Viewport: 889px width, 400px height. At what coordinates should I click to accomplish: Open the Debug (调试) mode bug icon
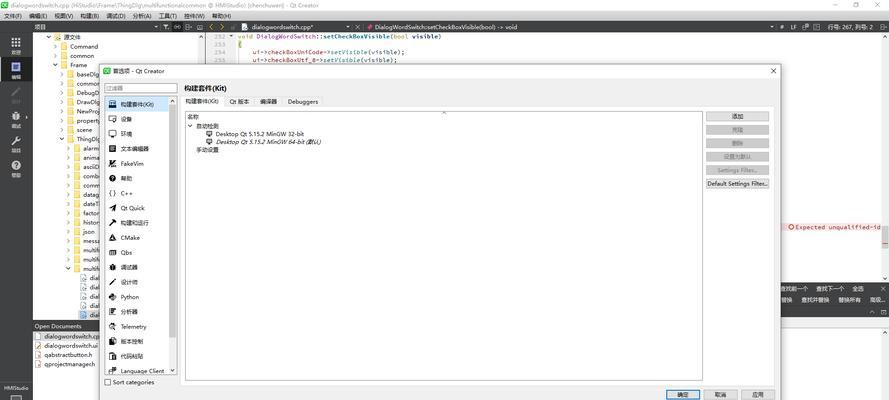16,119
